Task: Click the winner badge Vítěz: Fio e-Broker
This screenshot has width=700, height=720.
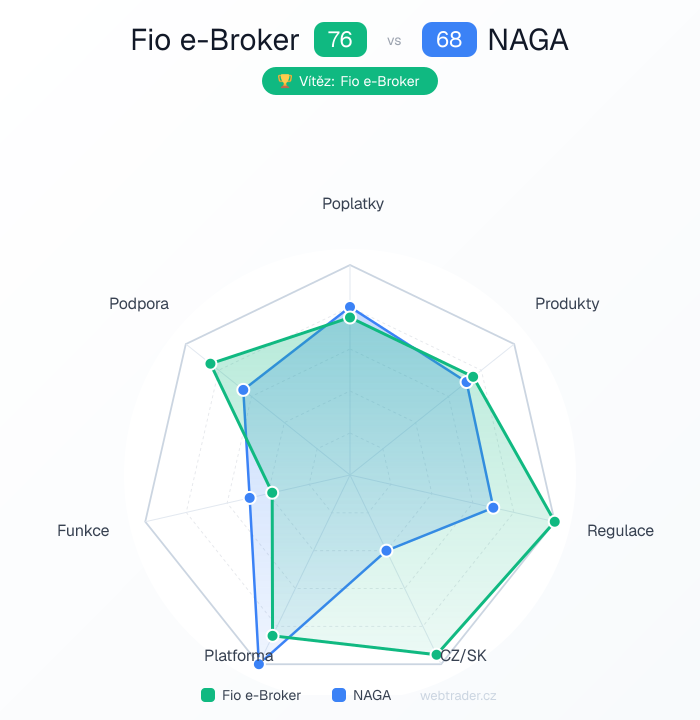Action: tap(350, 81)
